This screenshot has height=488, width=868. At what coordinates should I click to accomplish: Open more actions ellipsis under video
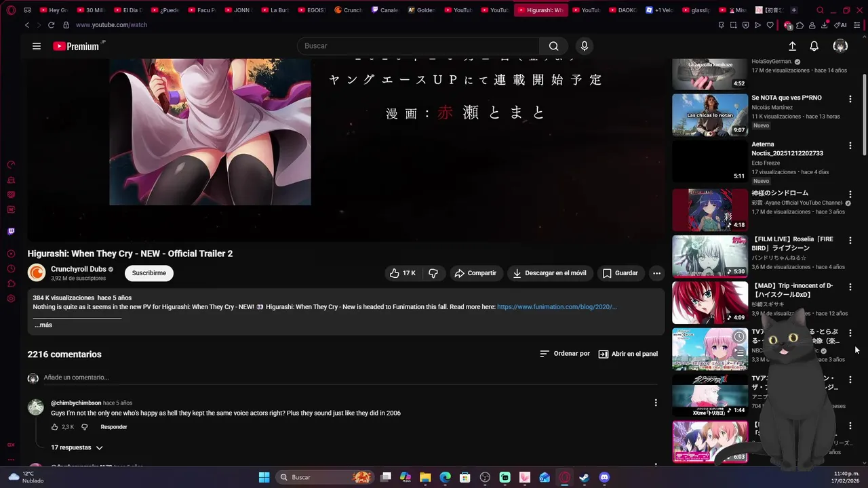pos(656,273)
